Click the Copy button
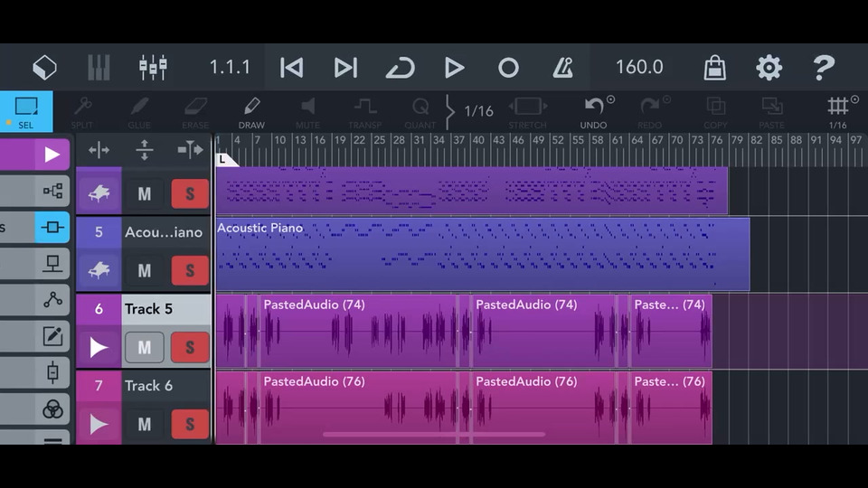The image size is (868, 488). (x=715, y=112)
